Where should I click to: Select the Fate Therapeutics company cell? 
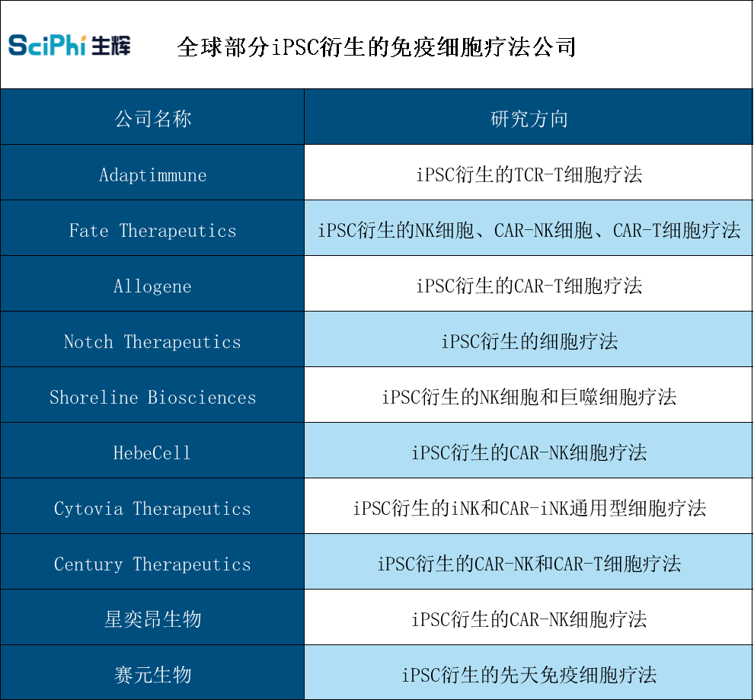pos(152,229)
